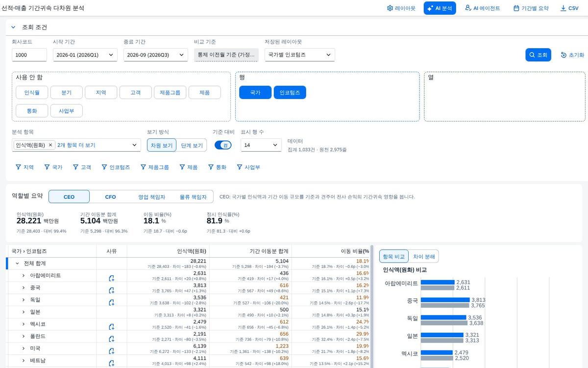Expand the 일본 row

point(24,312)
